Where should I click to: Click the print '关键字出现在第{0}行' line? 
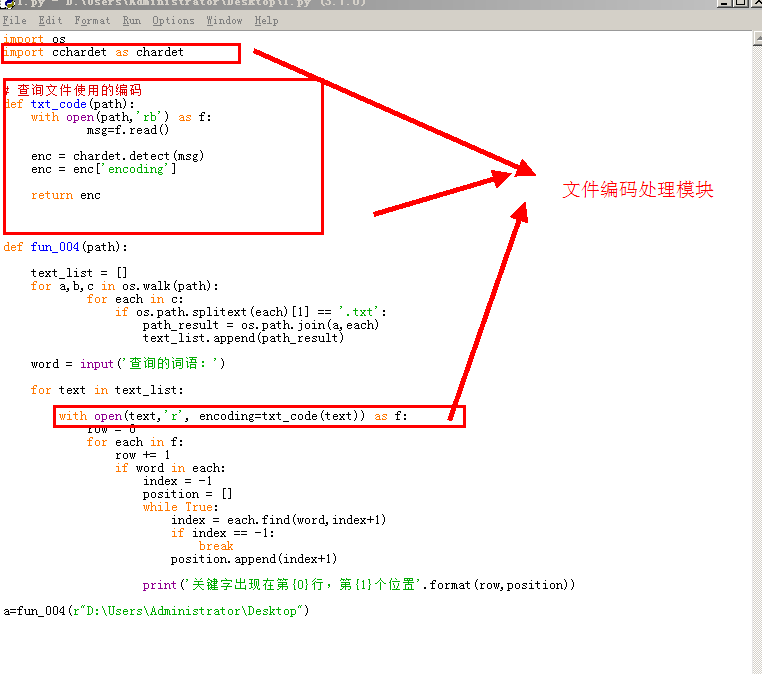pyautogui.click(x=359, y=585)
